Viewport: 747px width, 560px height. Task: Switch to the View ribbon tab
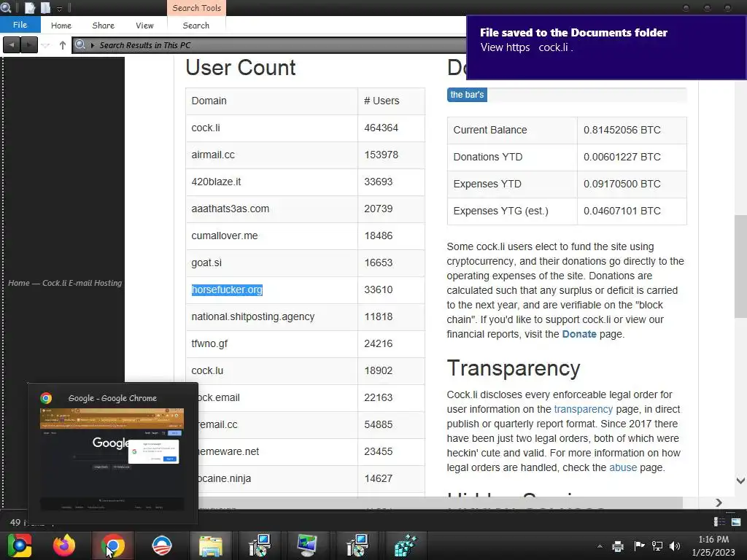coord(144,26)
